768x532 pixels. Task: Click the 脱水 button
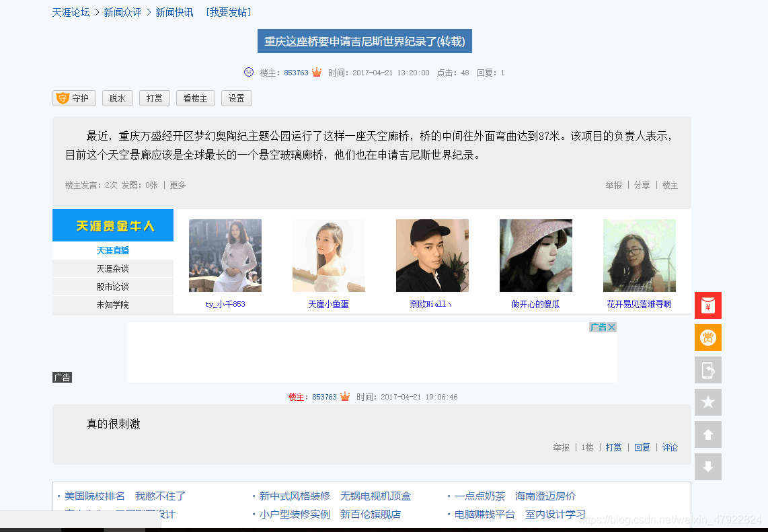[118, 98]
